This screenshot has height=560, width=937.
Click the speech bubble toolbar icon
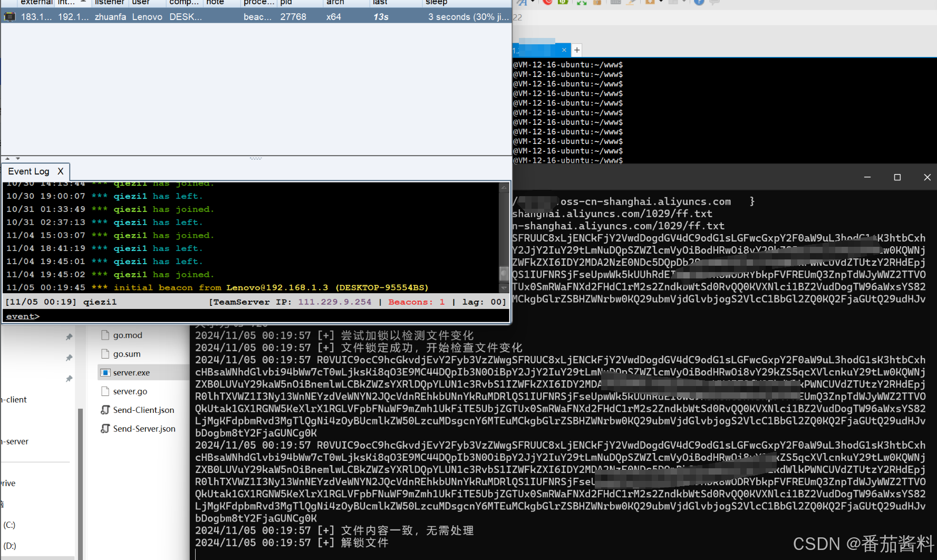point(714,2)
